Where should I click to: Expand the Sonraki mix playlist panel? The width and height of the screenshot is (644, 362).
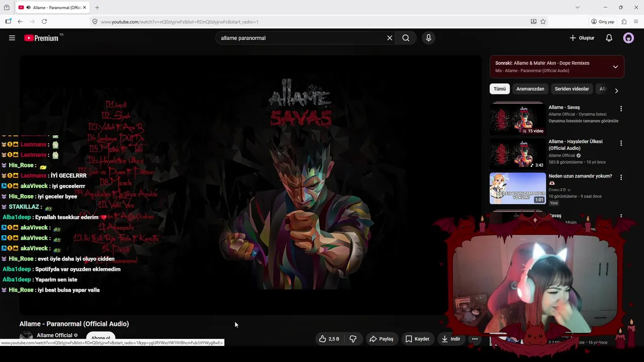(615, 67)
